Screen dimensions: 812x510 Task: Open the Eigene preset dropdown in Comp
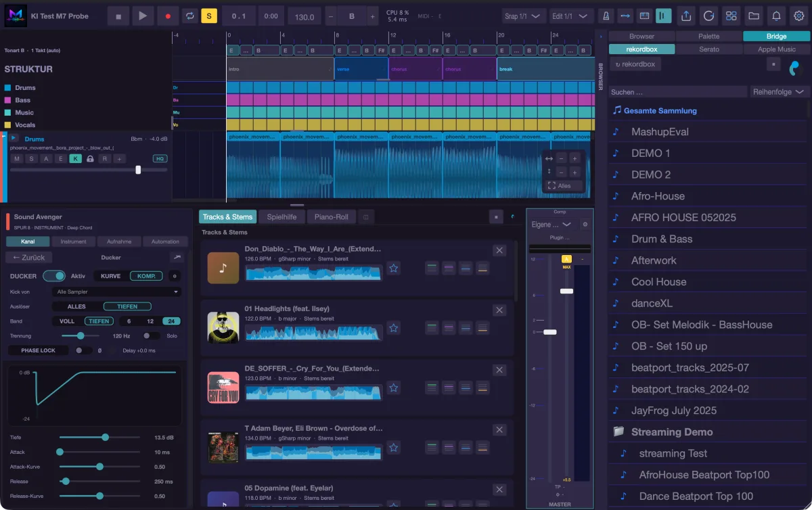tap(551, 225)
